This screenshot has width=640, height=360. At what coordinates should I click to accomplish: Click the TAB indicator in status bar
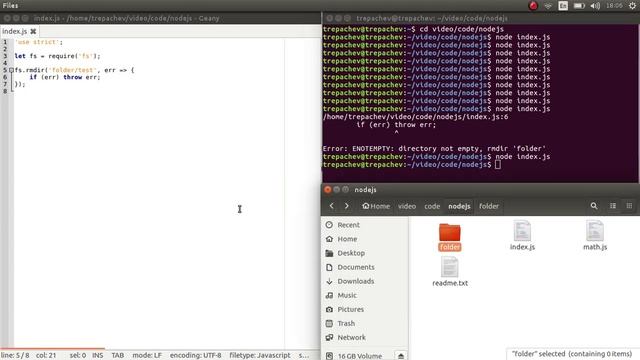[118, 356]
